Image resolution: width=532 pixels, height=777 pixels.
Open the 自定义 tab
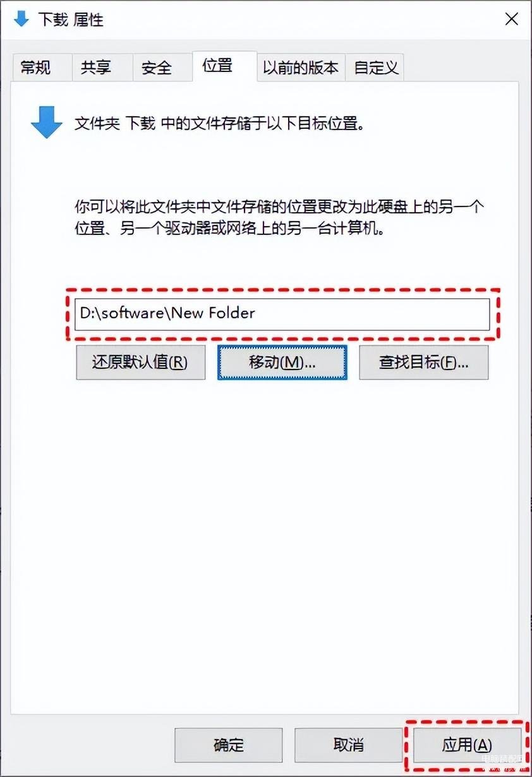[x=376, y=68]
